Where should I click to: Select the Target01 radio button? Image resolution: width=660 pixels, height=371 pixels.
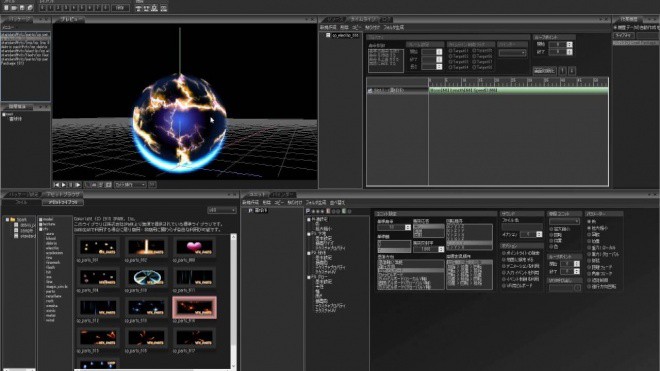click(450, 51)
